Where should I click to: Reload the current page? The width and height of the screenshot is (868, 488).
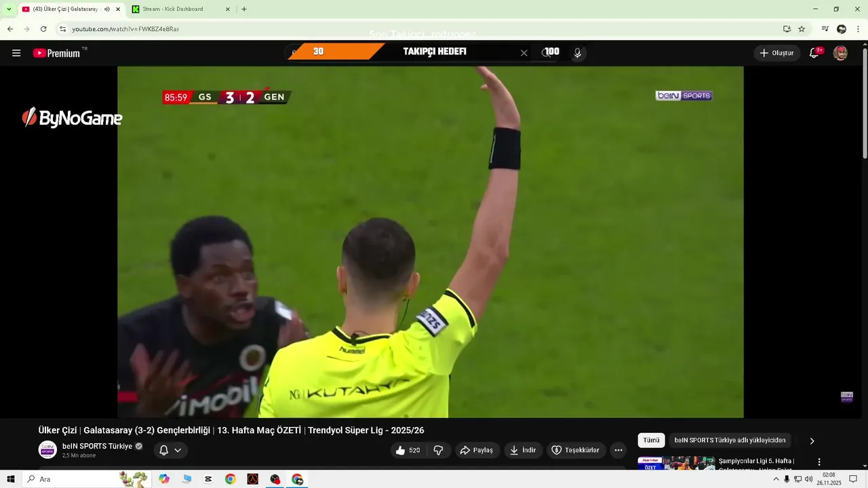click(43, 29)
